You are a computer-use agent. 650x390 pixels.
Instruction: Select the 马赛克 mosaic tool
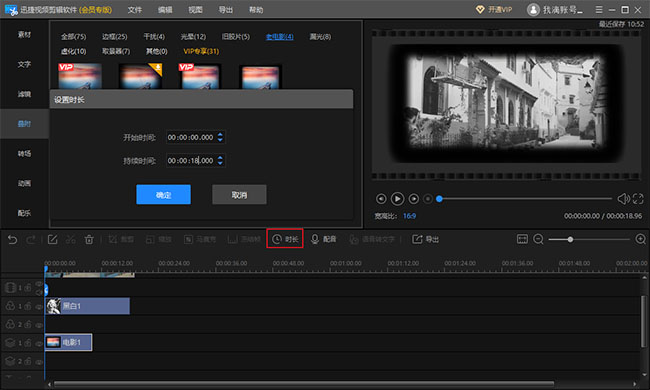200,240
